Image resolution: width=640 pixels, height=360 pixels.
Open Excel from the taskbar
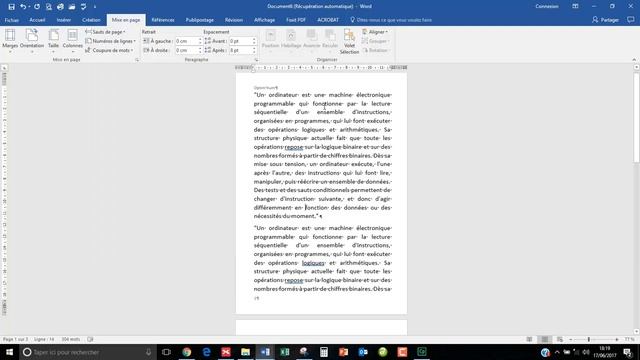click(x=285, y=352)
